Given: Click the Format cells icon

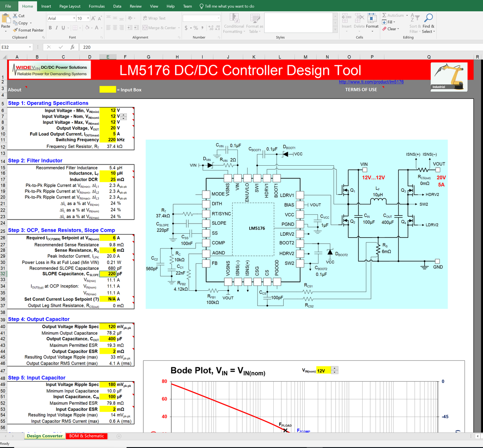Looking at the screenshot, I should point(372,17).
